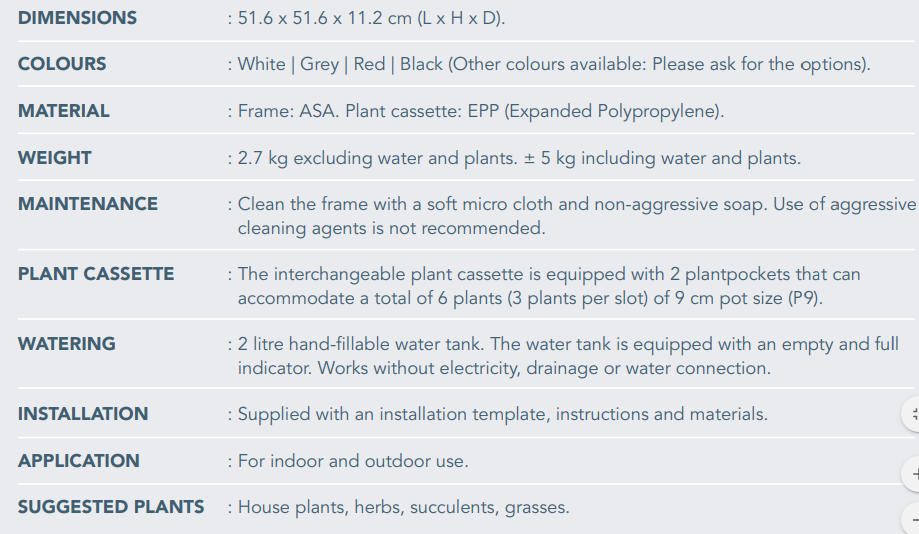The image size is (919, 534).
Task: Click the APPLICATION label
Action: click(79, 461)
